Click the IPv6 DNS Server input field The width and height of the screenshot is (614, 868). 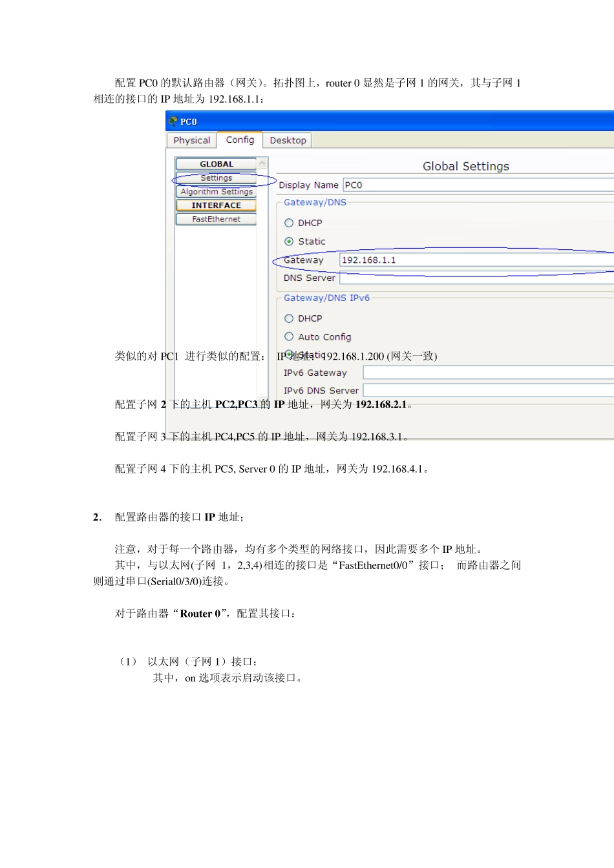click(489, 390)
